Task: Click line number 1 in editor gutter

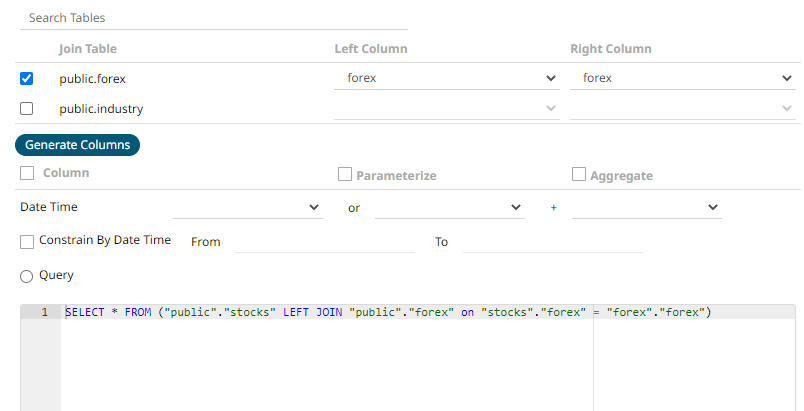Action: coord(43,313)
